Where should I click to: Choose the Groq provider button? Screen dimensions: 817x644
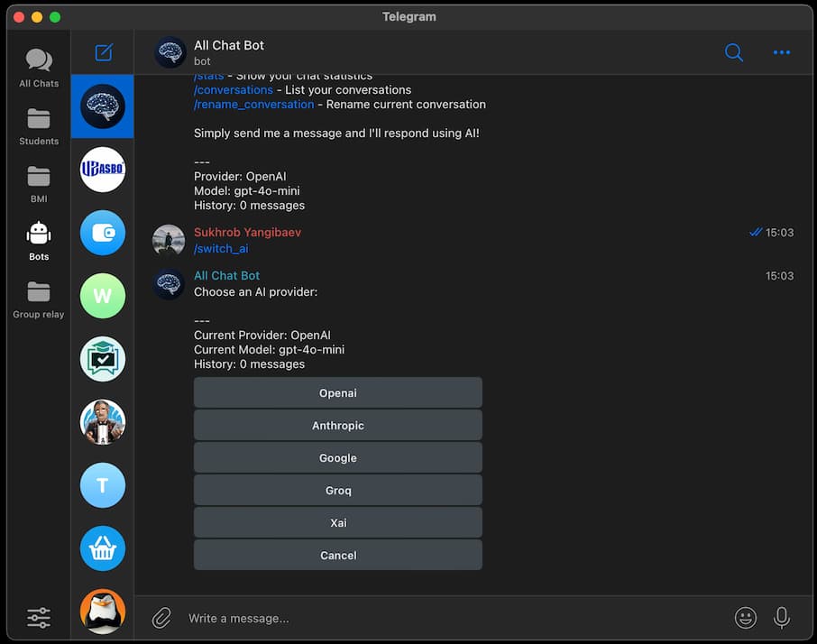(x=337, y=491)
